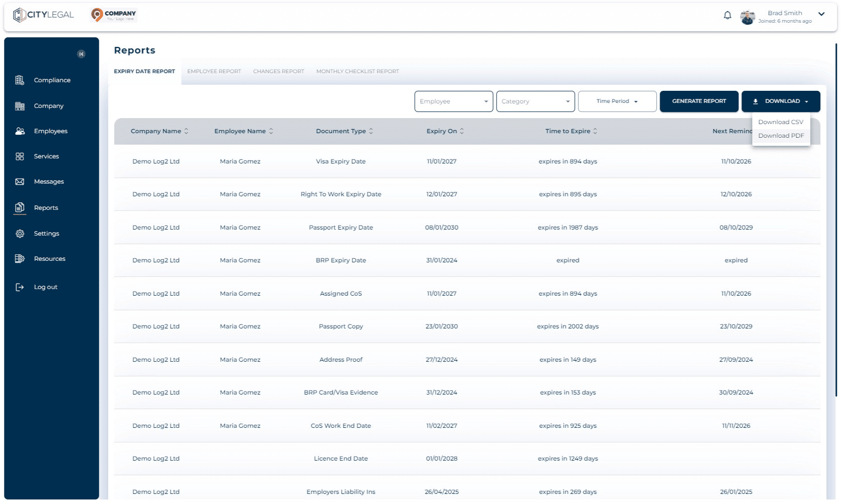Click the Licence End Date cell

click(341, 459)
